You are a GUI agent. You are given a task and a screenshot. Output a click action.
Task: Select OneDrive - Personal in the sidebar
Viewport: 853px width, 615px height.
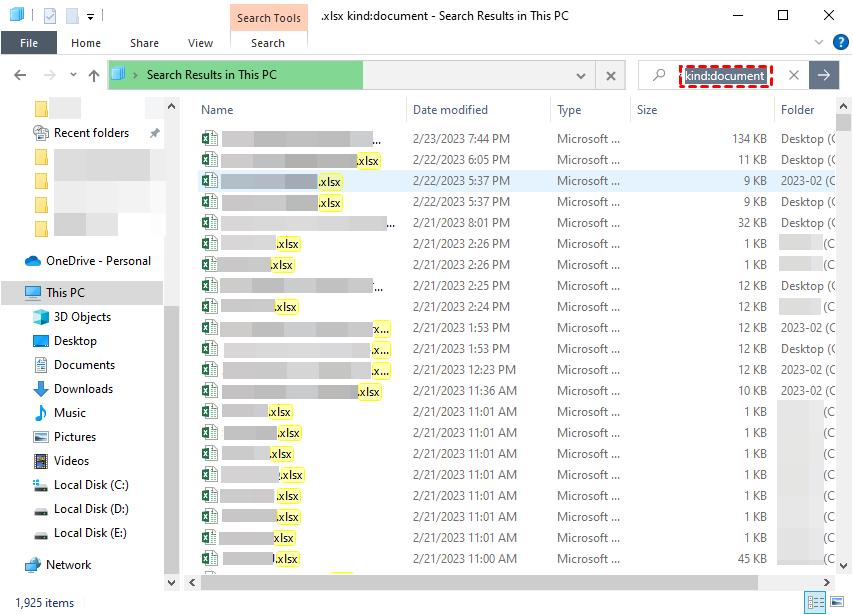98,261
